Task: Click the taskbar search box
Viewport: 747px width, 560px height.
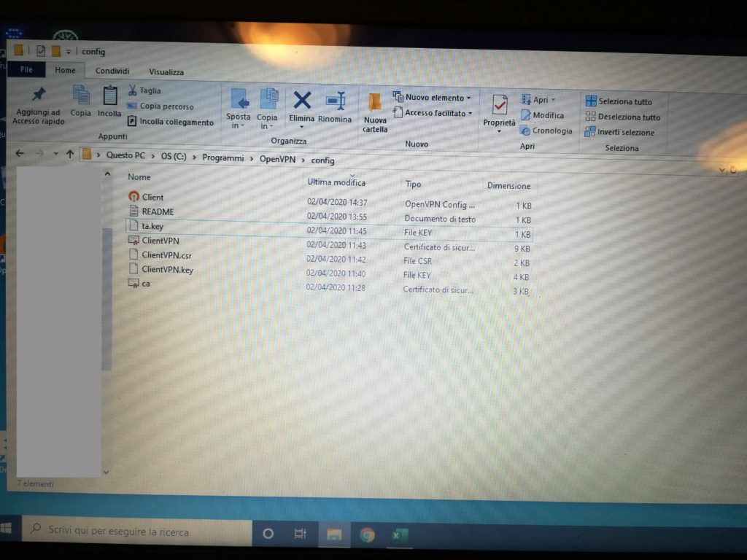Action: [137, 531]
